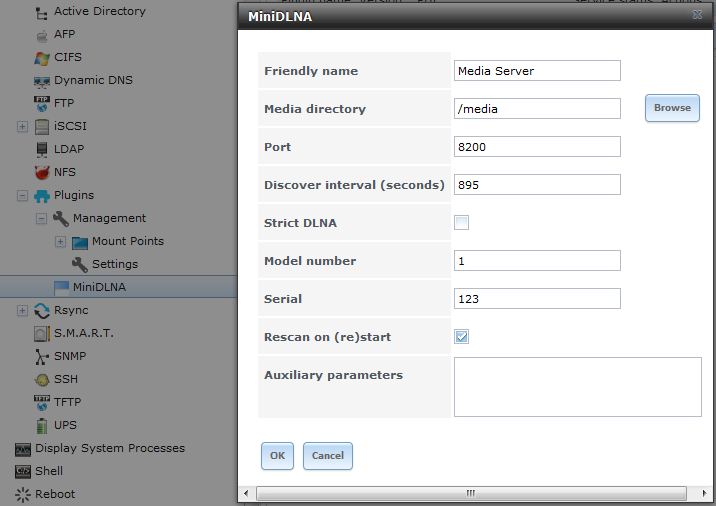Click the TFTP globe icon

pos(42,403)
